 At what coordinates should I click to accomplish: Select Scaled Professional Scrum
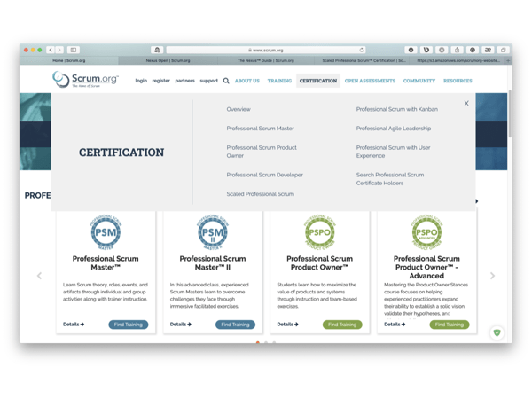(260, 194)
